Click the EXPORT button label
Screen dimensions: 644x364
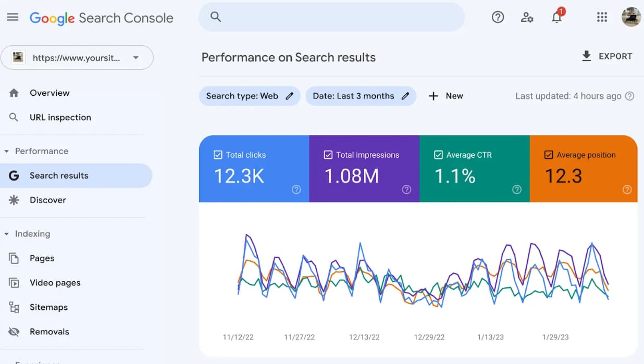click(615, 56)
